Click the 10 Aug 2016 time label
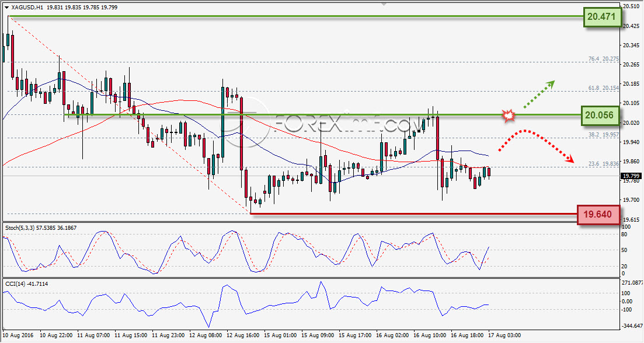 click(19, 335)
